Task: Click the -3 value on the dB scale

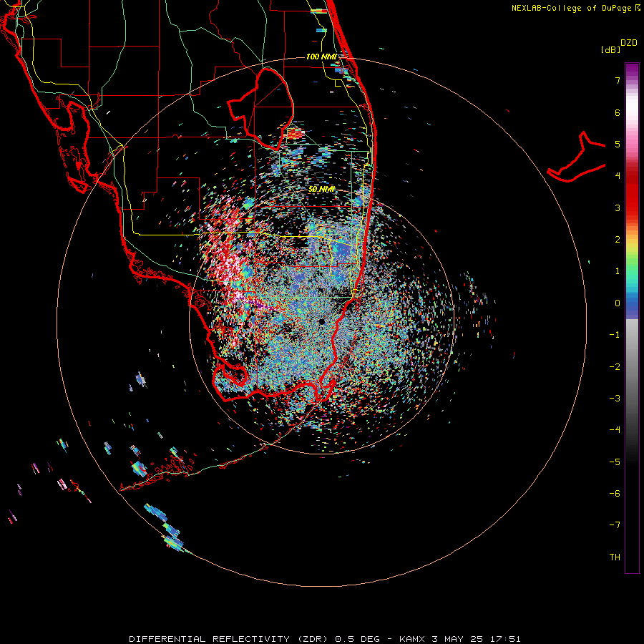Action: [x=615, y=398]
